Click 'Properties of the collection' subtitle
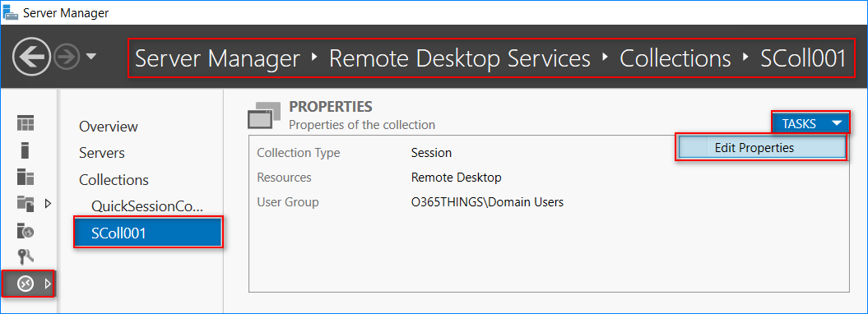 tap(362, 125)
